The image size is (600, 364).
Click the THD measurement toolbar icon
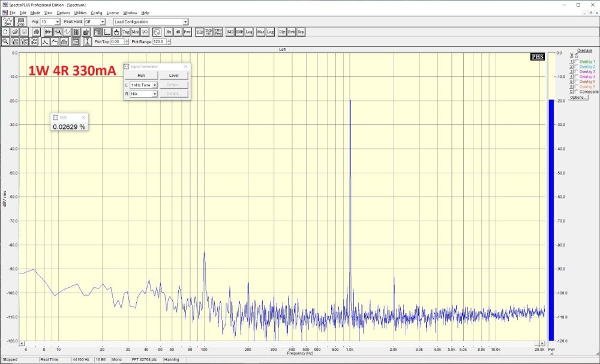coord(199,31)
